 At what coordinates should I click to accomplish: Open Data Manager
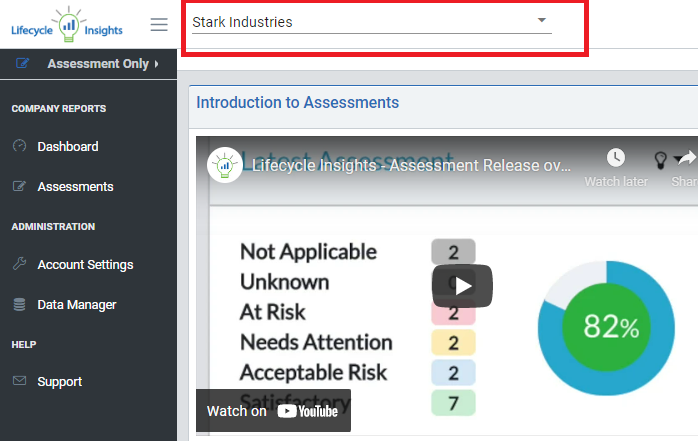(77, 305)
